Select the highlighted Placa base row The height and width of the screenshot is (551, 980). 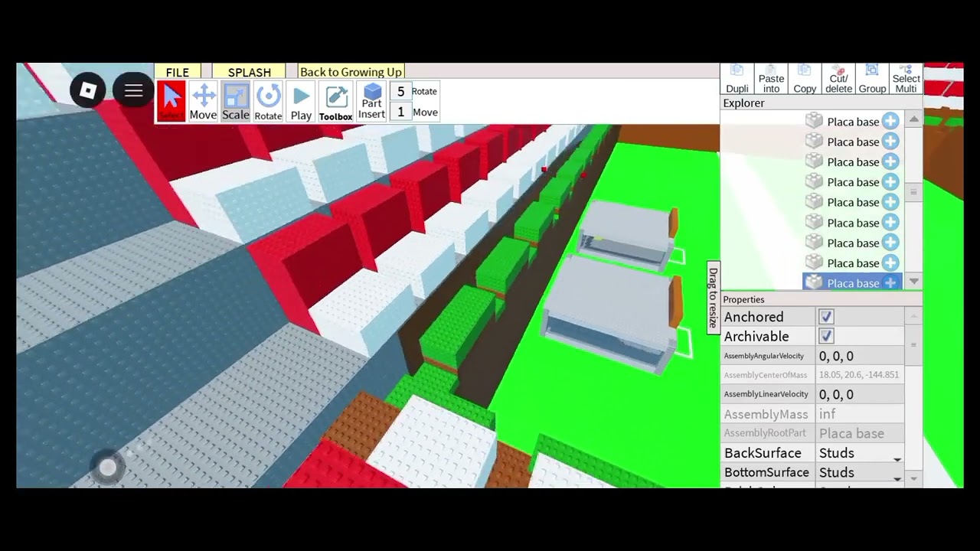852,282
